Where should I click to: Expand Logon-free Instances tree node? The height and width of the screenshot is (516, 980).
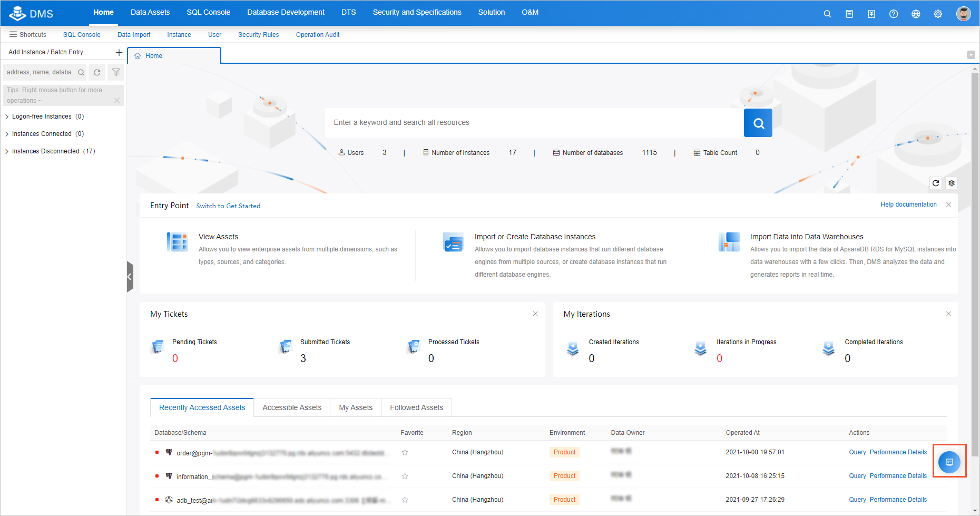(7, 116)
